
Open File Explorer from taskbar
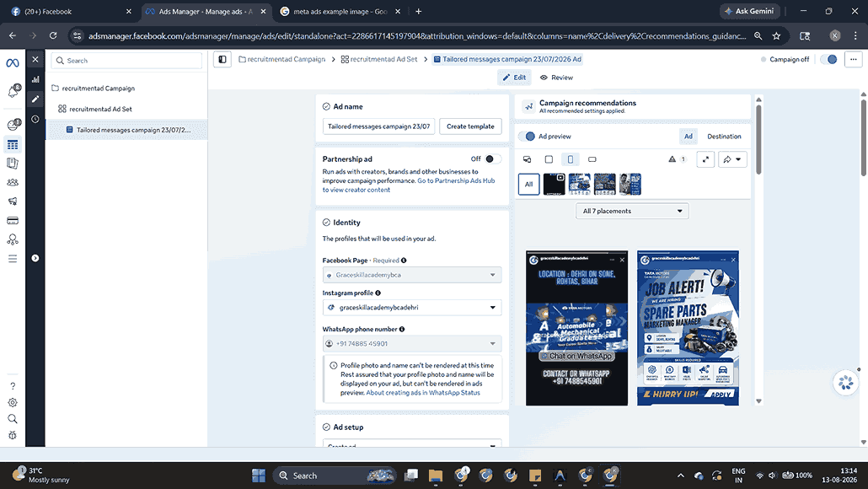coord(436,476)
